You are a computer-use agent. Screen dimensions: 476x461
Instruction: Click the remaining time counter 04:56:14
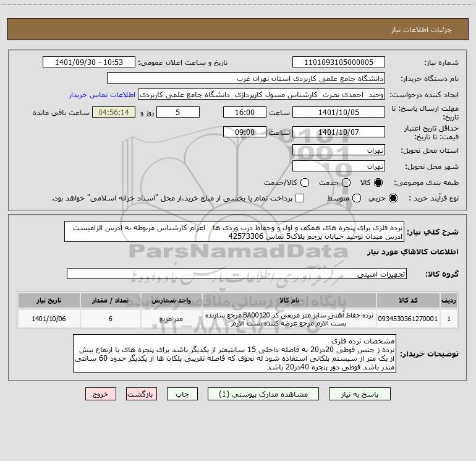[x=114, y=112]
